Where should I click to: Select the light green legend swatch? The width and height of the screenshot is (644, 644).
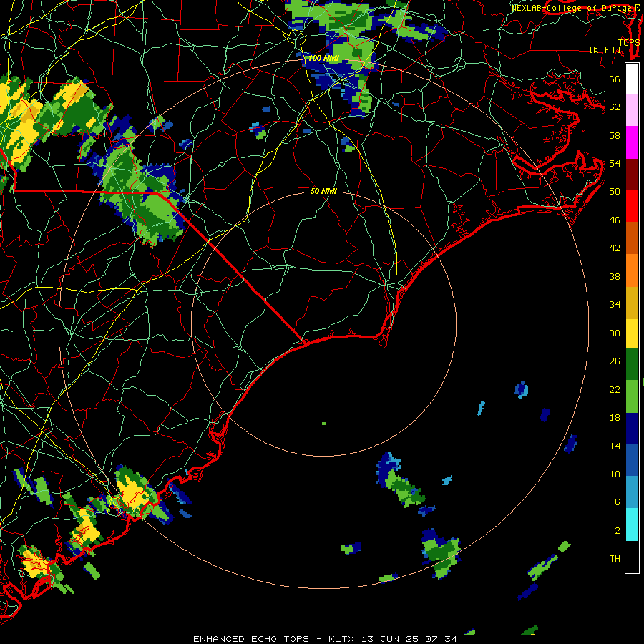pyautogui.click(x=632, y=396)
